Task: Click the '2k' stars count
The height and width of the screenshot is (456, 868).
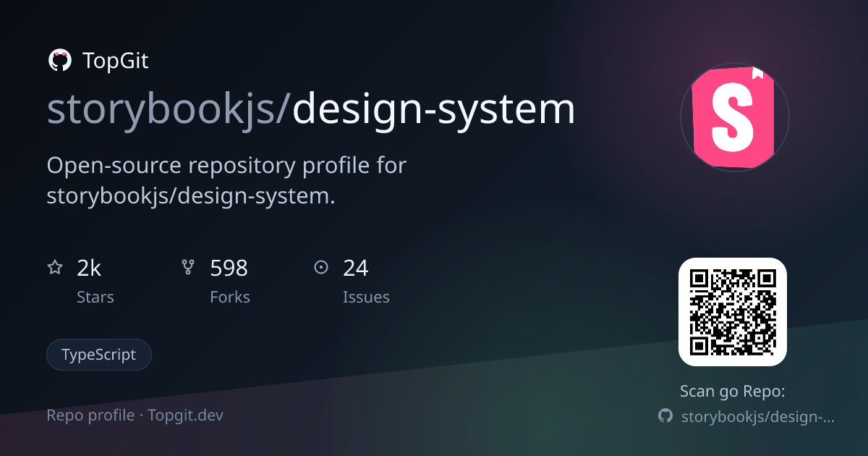Action: 89,269
